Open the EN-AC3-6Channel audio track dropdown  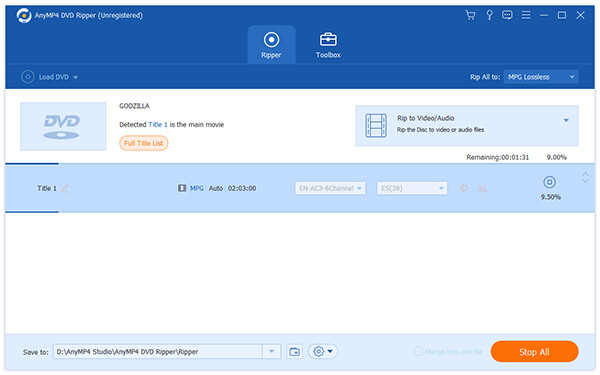click(330, 188)
